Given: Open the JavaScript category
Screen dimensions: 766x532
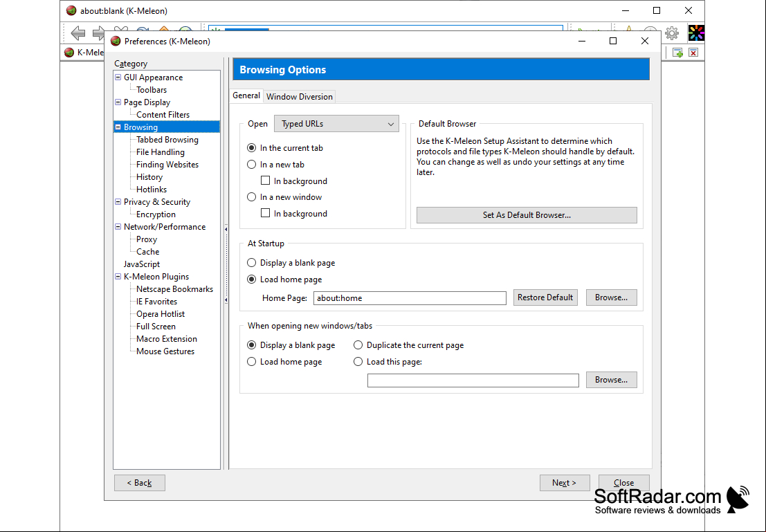Looking at the screenshot, I should 142,264.
